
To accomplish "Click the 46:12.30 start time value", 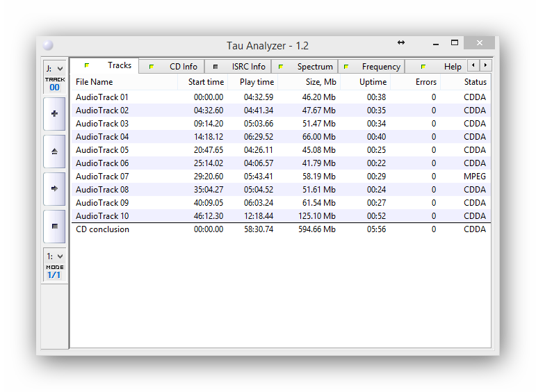I will click(209, 216).
